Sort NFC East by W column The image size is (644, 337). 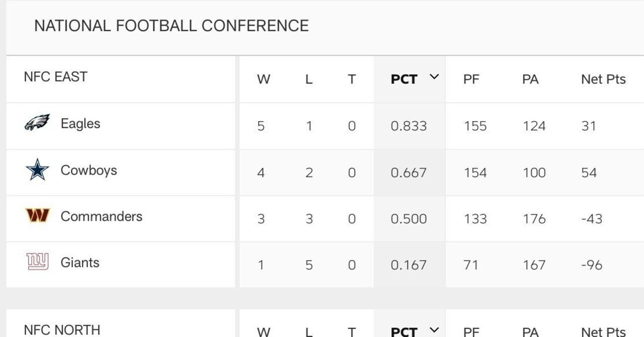tap(264, 79)
